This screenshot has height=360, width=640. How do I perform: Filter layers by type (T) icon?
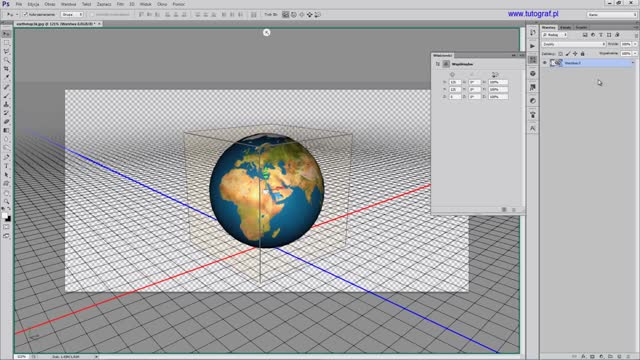tap(601, 35)
